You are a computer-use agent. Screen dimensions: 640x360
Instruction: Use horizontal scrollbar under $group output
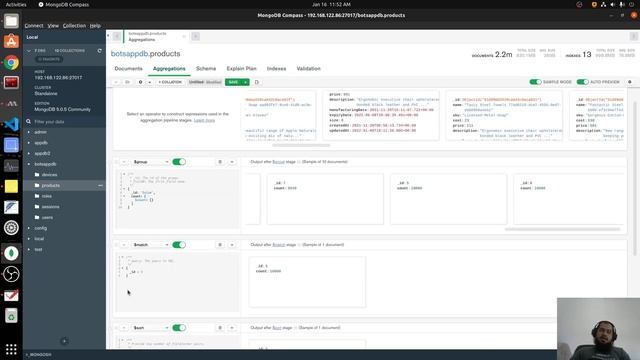click(562, 229)
